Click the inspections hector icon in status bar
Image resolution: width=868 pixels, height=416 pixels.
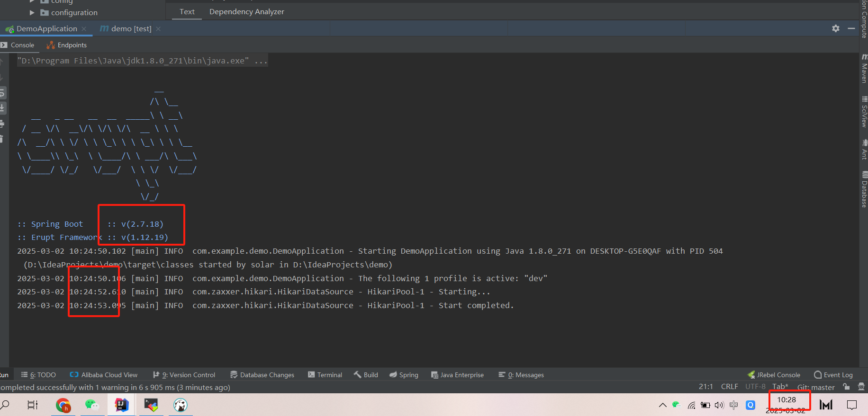[x=861, y=387]
